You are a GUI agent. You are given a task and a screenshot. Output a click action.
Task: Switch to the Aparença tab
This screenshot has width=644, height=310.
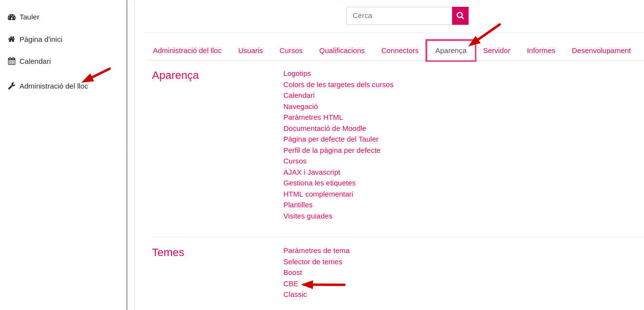click(451, 50)
